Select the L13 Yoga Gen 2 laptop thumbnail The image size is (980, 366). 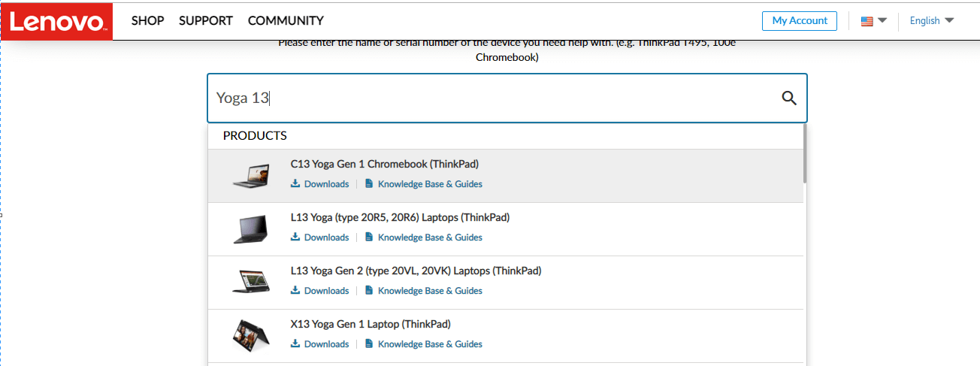coord(251,282)
